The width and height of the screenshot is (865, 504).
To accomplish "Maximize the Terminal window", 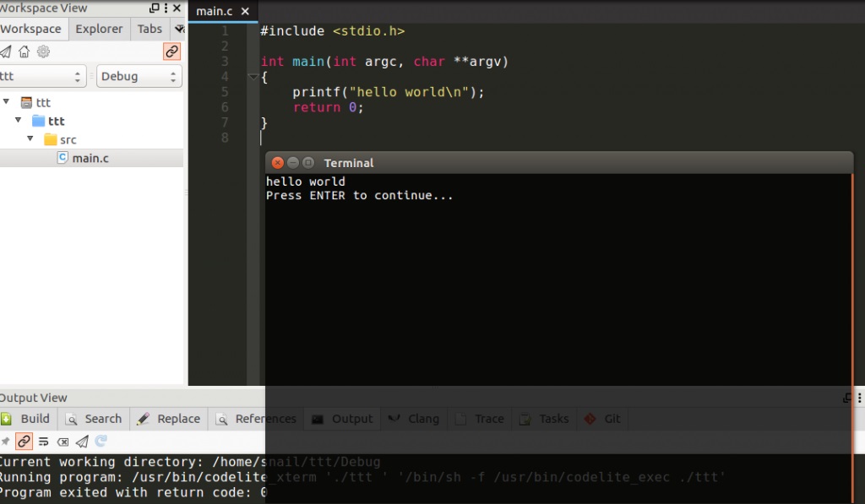I will 308,163.
